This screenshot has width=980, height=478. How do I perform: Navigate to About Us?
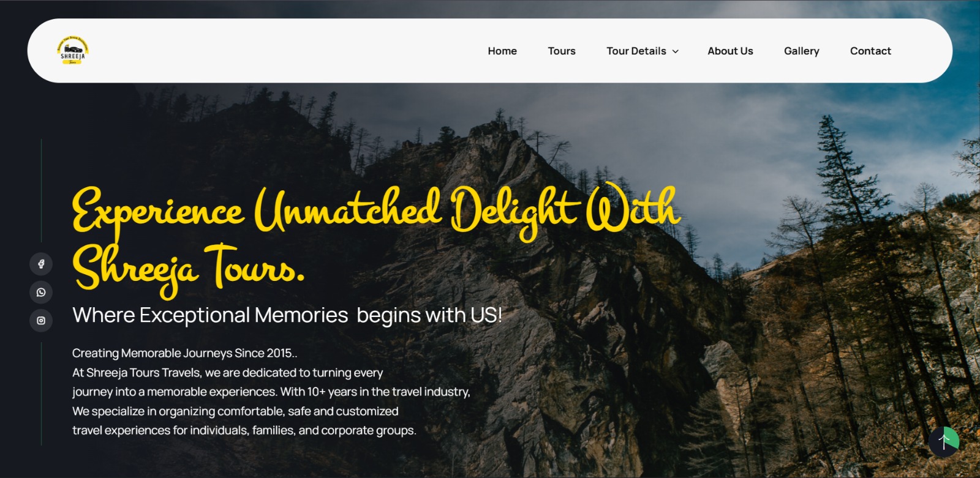[x=730, y=51]
